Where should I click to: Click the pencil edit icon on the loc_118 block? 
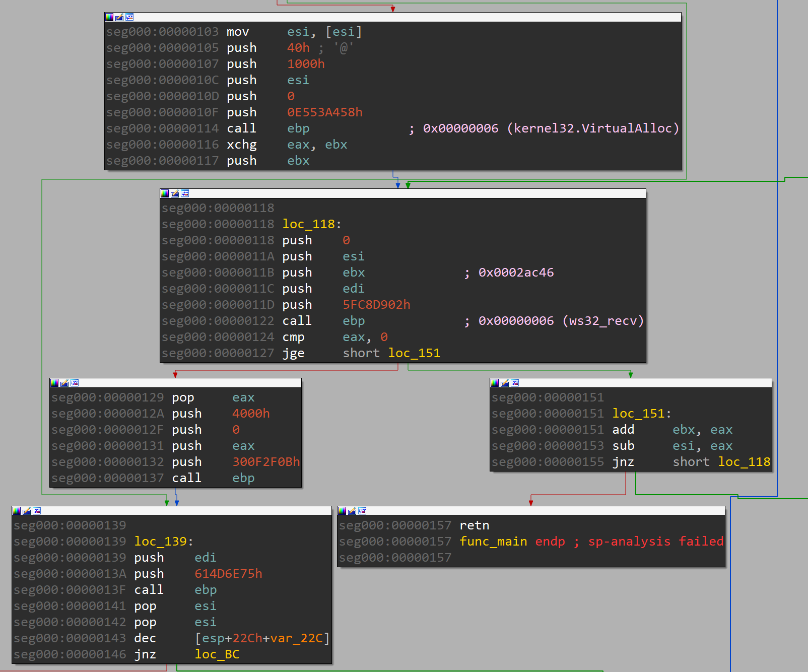(x=175, y=193)
